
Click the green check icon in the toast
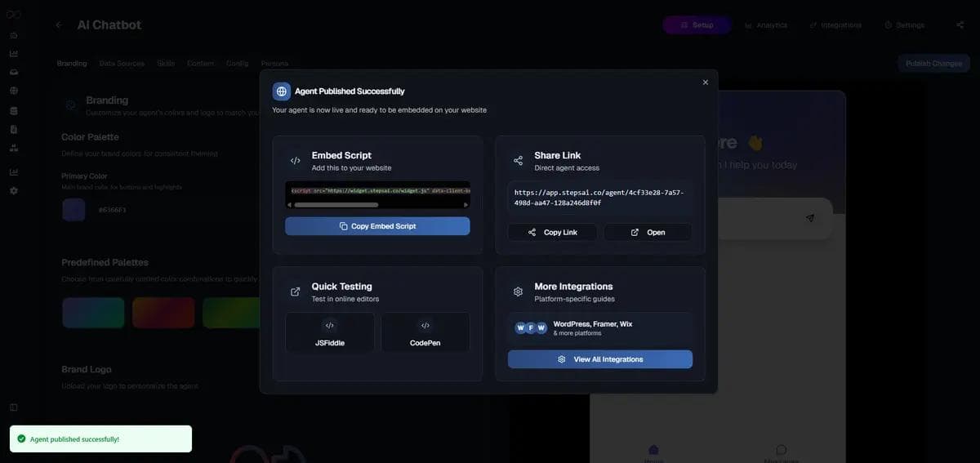coord(21,439)
